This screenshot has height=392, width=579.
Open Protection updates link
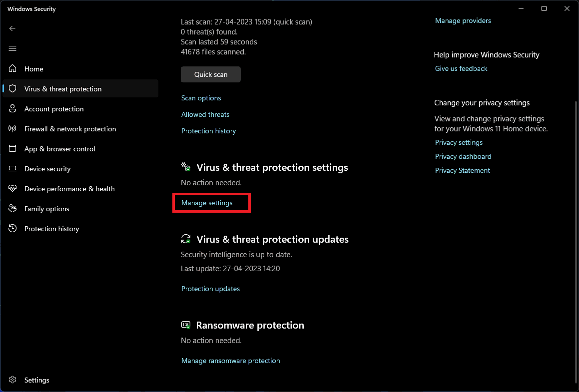coord(210,289)
